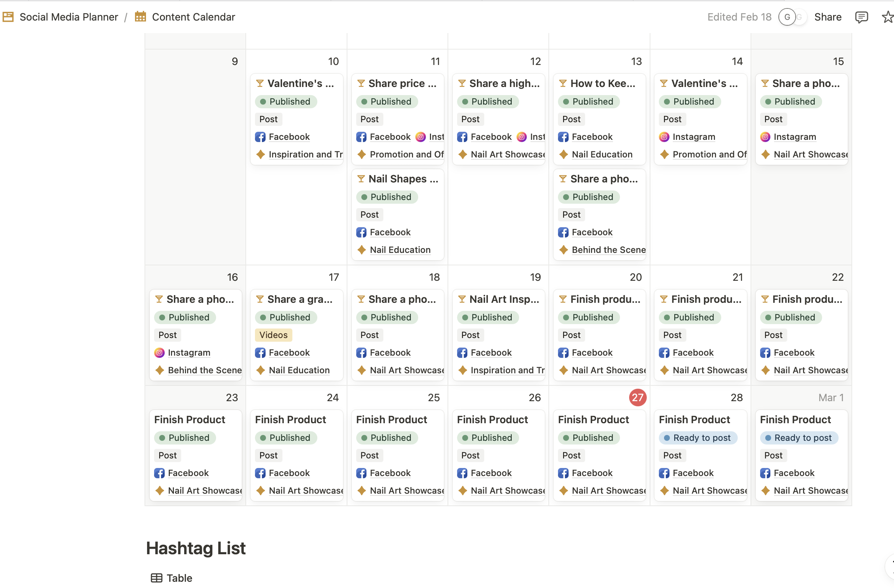Click the Share button
The width and height of the screenshot is (894, 588).
(828, 17)
